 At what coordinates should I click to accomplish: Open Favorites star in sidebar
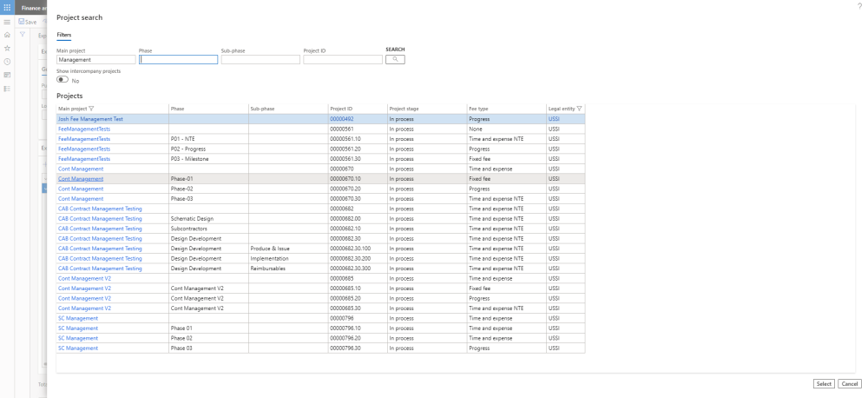pos(7,48)
